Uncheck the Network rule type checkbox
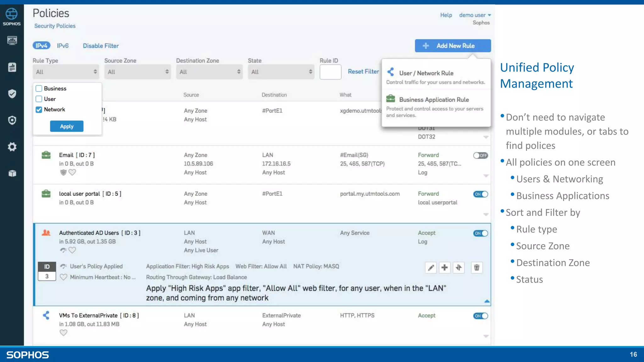 (39, 110)
